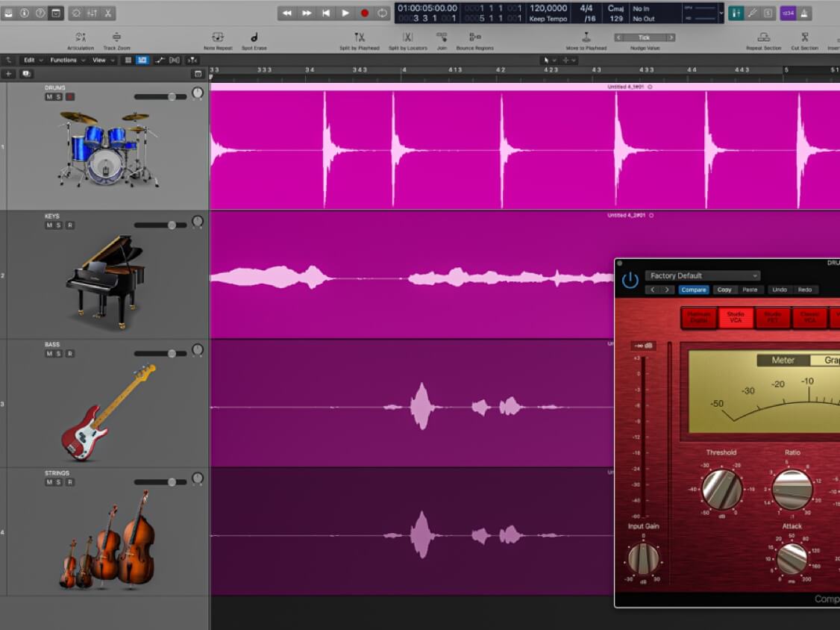840x630 pixels.
Task: Click the Bounce Regions icon
Action: [x=474, y=37]
